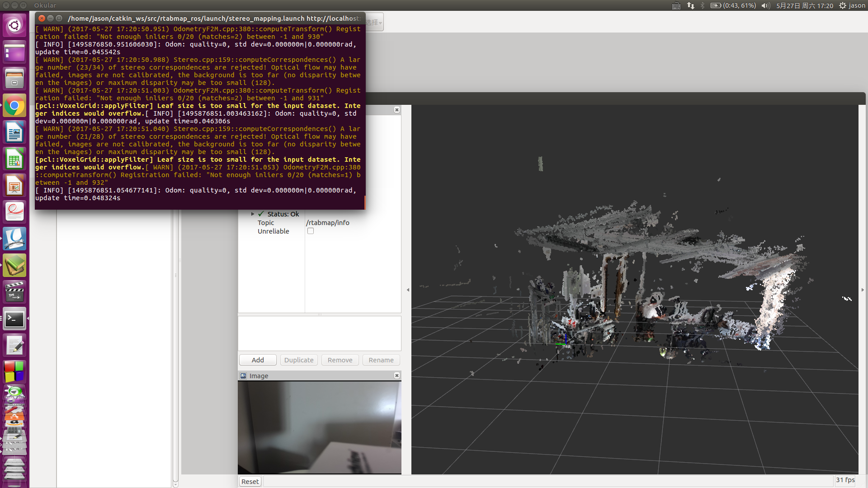Click the Terminal icon in the dock
This screenshot has width=868, height=488.
pyautogui.click(x=14, y=319)
